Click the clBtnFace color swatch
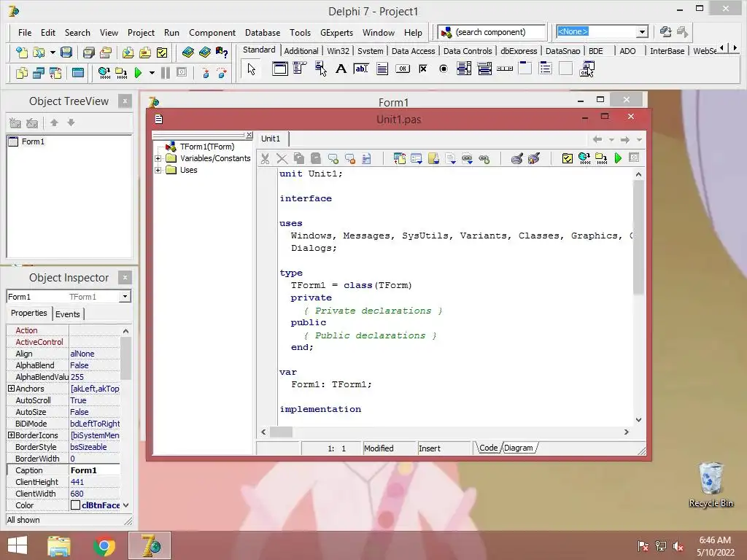Screen dimensions: 747x560 75,505
